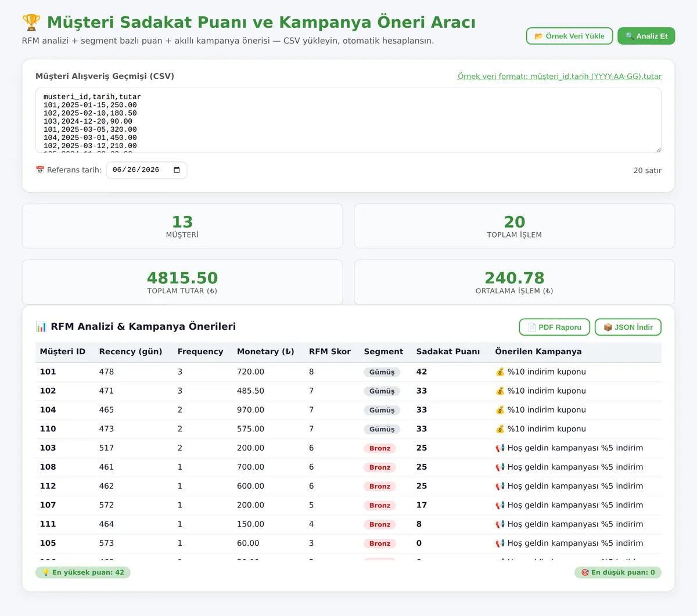
Task: Open the date picker calendar icon
Action: click(x=177, y=170)
